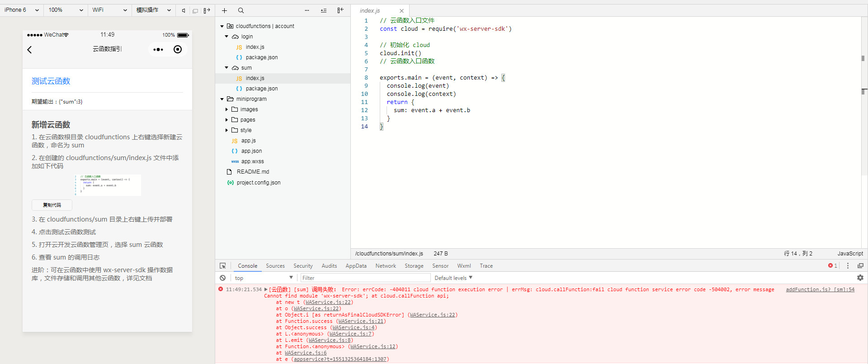Viewport: 868px width, 364px height.
Task: Select the element inspector icon
Action: [222, 266]
